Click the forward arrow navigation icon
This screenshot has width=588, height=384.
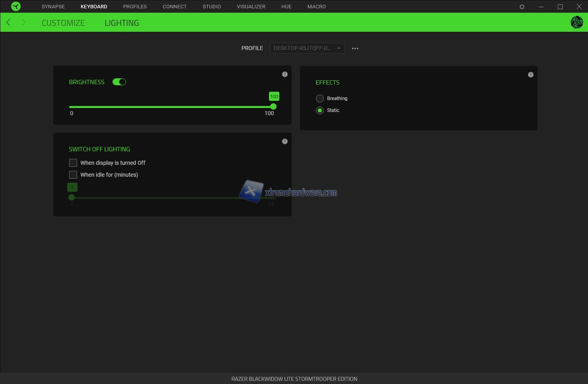pos(23,23)
